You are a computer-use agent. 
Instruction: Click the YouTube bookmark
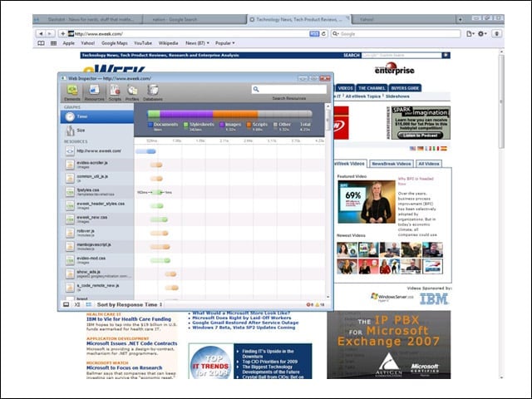[x=143, y=43]
